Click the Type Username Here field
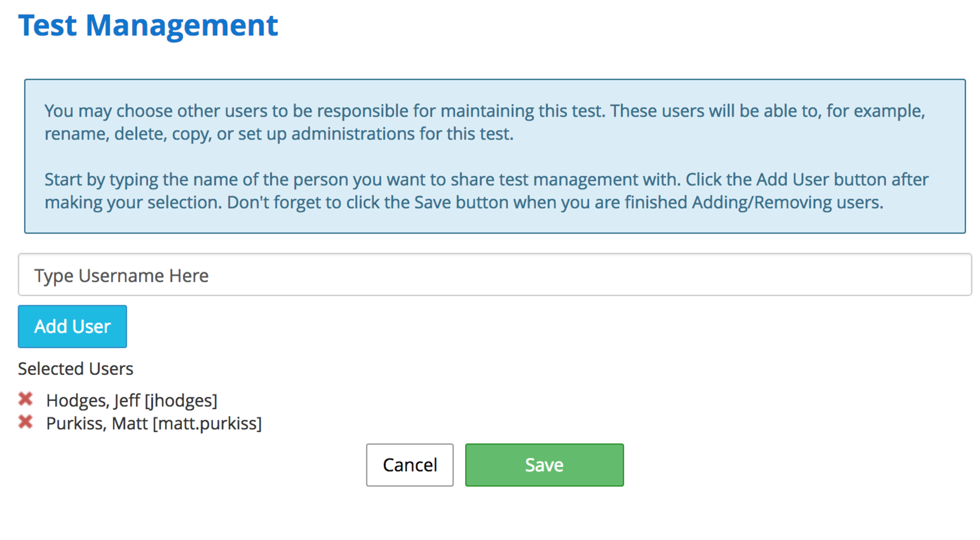 (x=494, y=275)
